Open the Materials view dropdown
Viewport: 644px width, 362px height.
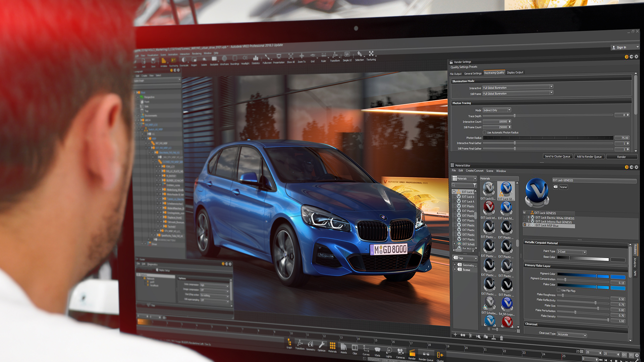[x=464, y=178]
